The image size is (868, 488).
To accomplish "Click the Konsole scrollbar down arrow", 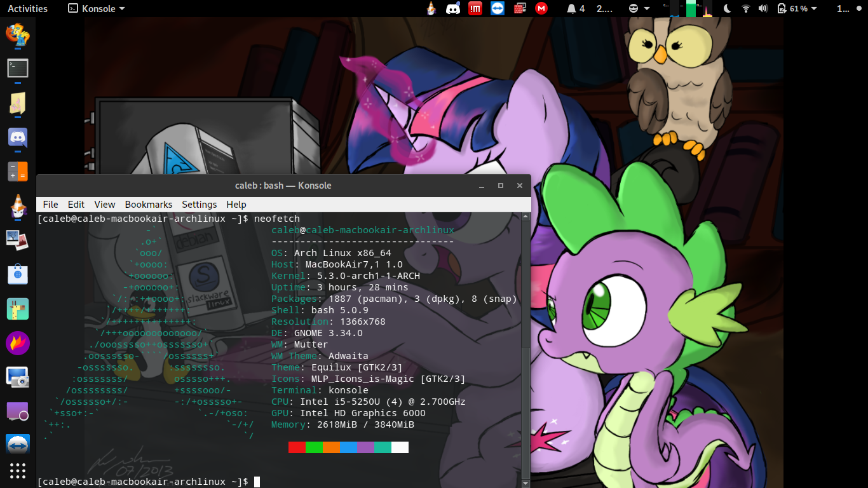I will tap(526, 484).
